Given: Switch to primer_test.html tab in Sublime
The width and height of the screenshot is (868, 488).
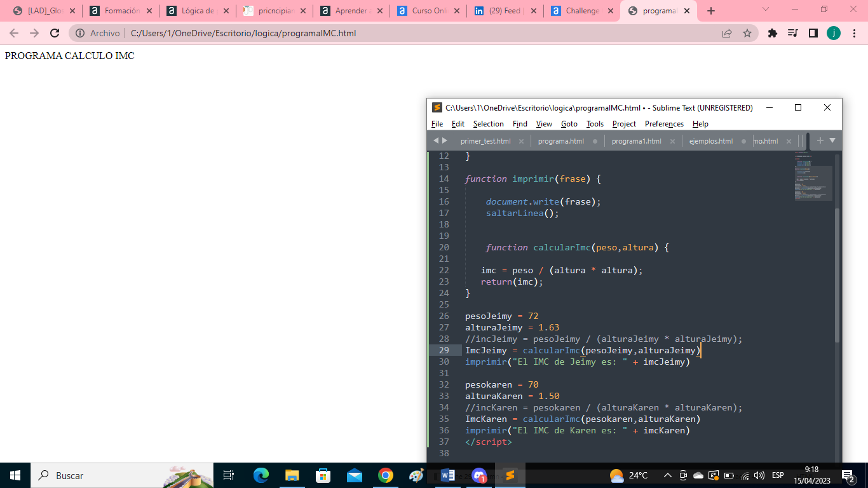Looking at the screenshot, I should [485, 141].
